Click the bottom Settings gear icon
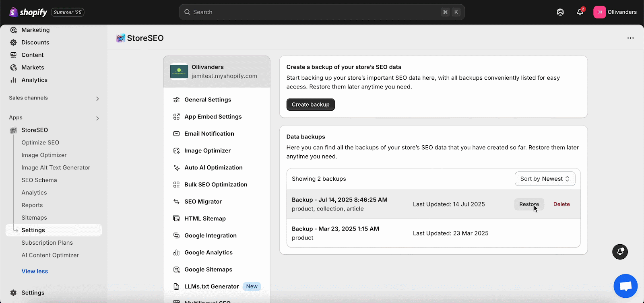644x303 pixels. [x=14, y=293]
